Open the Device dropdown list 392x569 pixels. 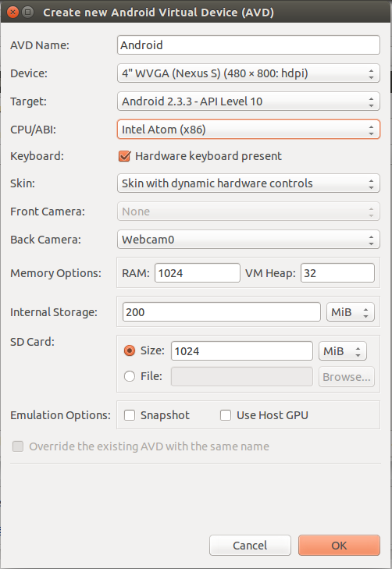tap(248, 73)
